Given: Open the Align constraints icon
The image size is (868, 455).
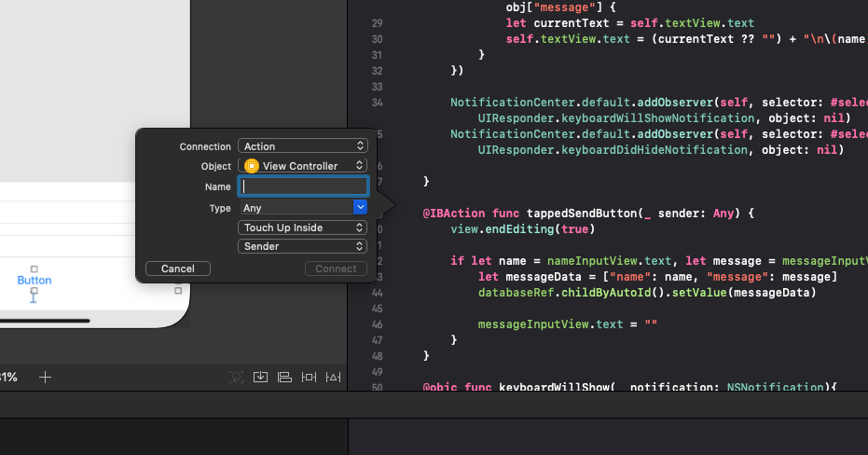Looking at the screenshot, I should pos(284,377).
